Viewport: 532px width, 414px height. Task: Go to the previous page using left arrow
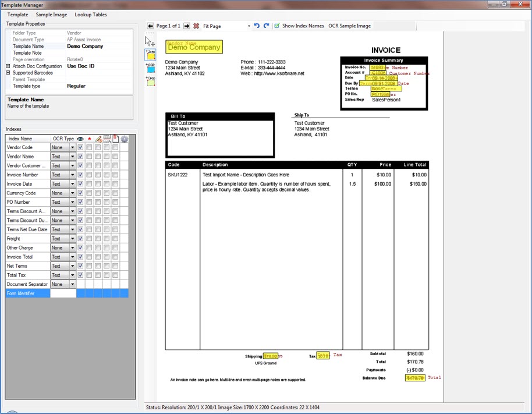[151, 26]
